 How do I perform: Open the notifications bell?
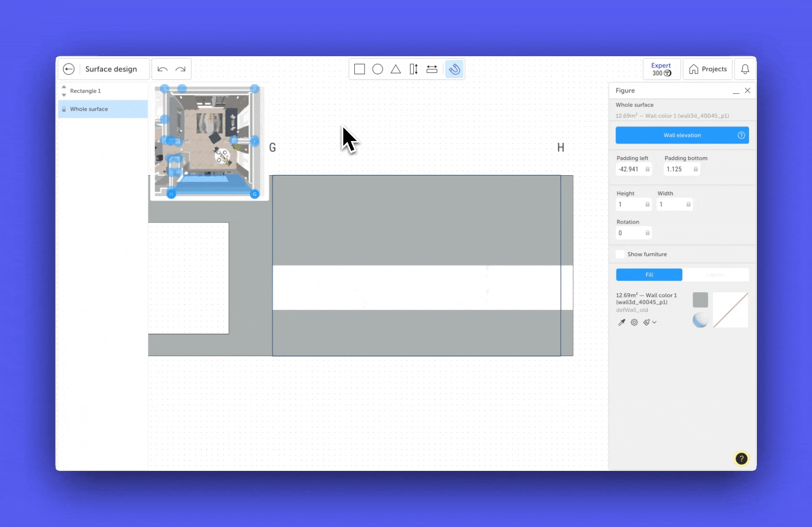tap(745, 69)
